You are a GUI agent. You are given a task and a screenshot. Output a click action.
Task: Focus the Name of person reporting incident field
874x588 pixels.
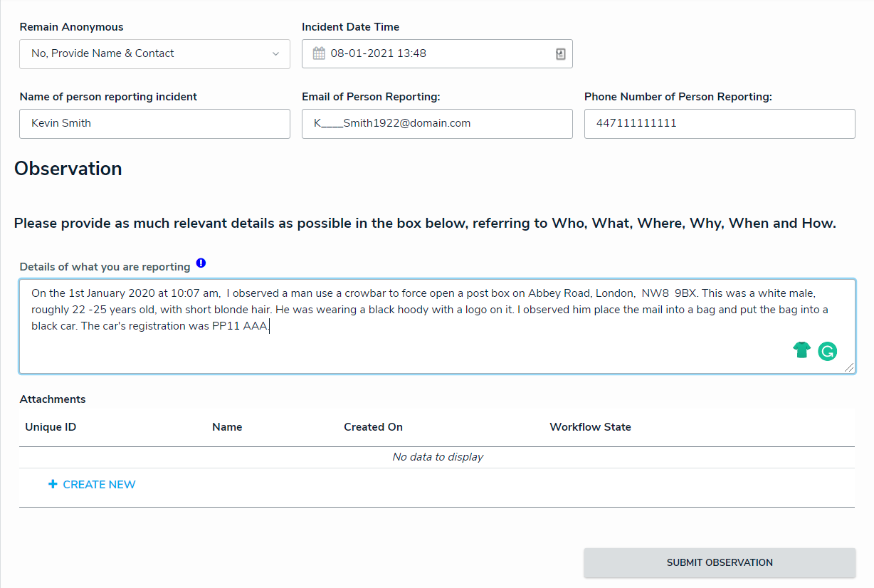coord(154,123)
